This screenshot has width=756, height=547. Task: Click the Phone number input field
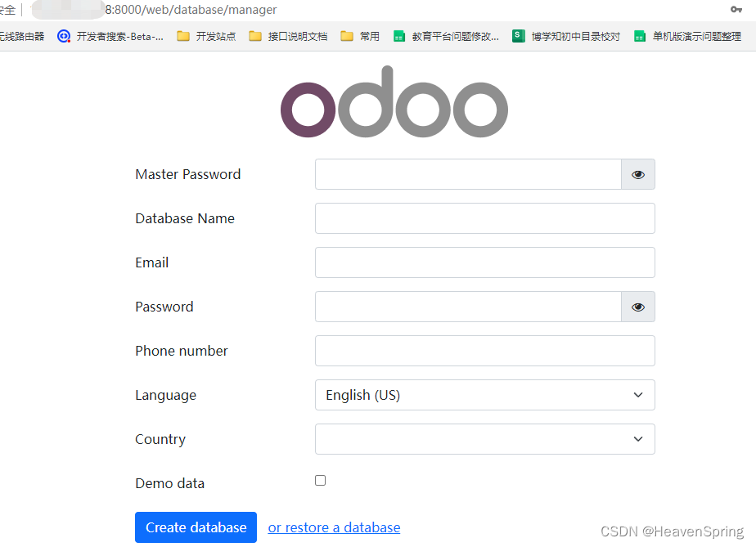pos(484,351)
